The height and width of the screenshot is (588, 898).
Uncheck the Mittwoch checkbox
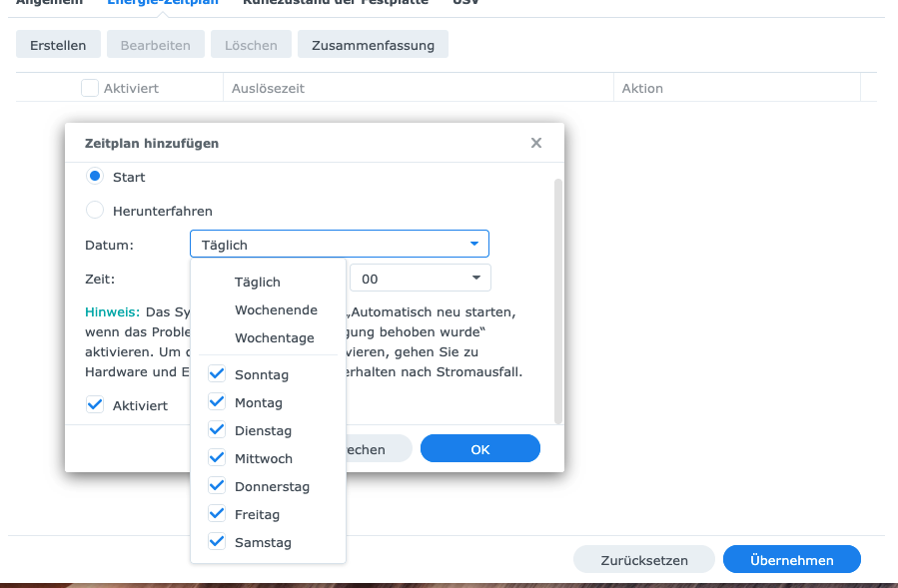pos(217,458)
